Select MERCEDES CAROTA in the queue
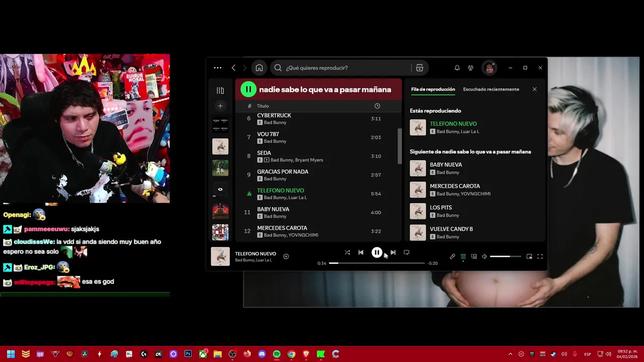The image size is (644, 362). (475, 190)
